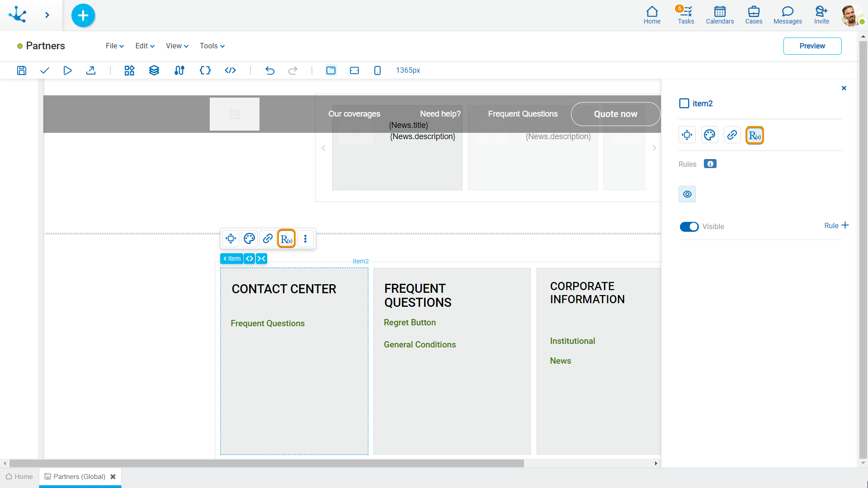Click the move/select tool icon
This screenshot has width=868, height=488.
231,239
